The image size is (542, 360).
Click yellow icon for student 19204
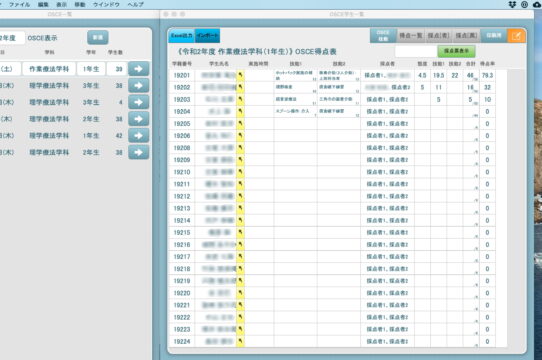(240, 111)
